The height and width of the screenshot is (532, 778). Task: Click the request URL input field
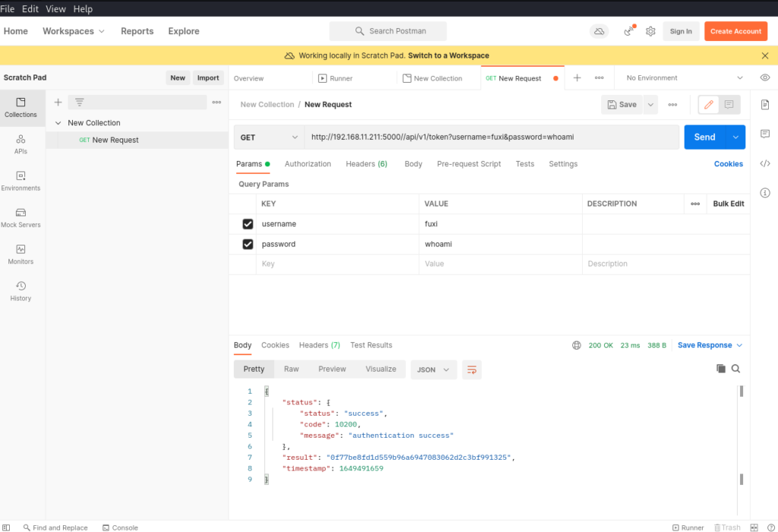pyautogui.click(x=492, y=138)
